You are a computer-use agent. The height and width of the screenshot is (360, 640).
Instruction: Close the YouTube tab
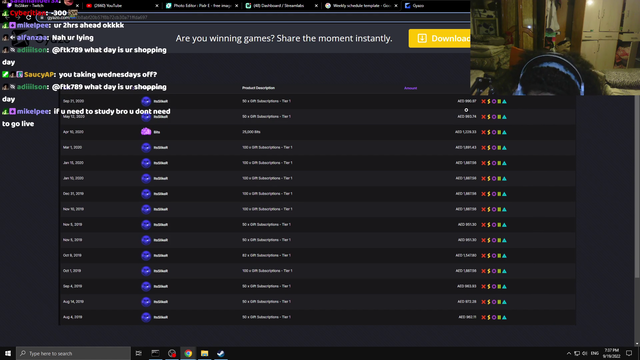point(157,6)
